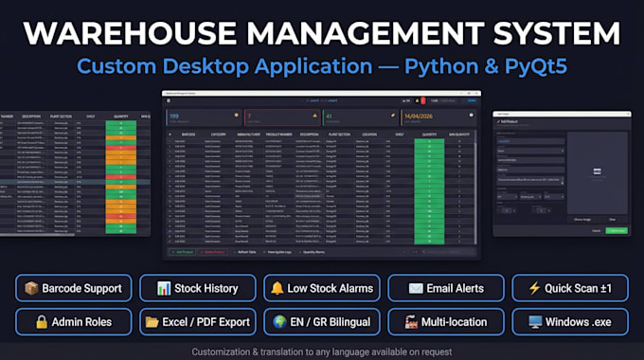Increase min quantity with plus stepper
Viewport: 644px width, 360px height.
[549, 210]
